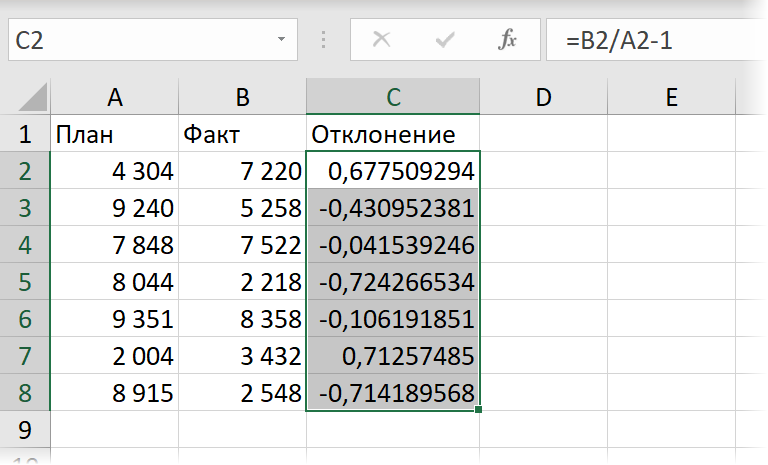This screenshot has width=768, height=465.
Task: Open the Name Box dropdown arrow
Action: click(x=281, y=41)
